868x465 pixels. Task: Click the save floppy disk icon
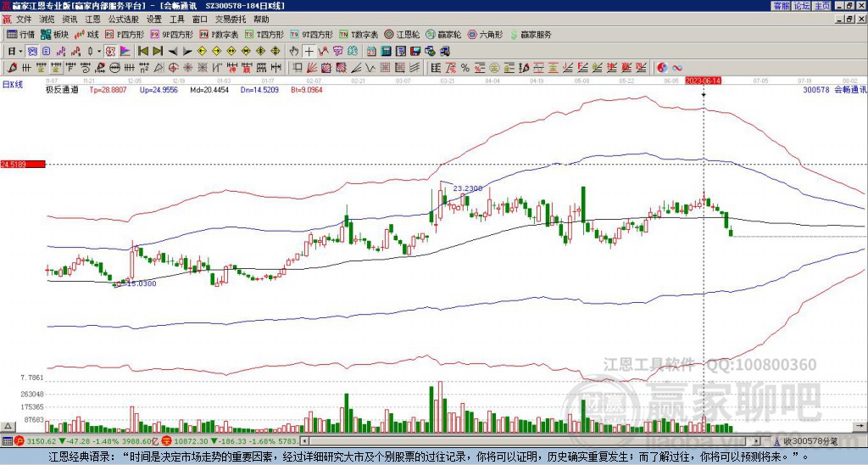click(x=415, y=52)
